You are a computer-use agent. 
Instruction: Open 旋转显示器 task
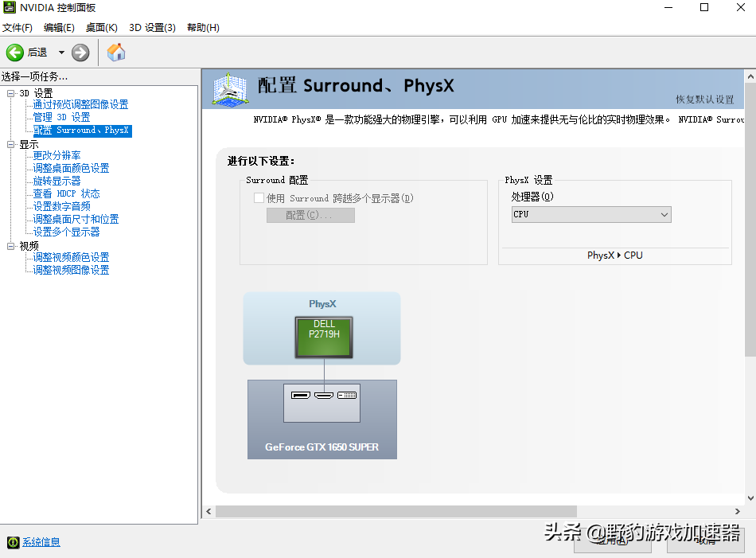coord(57,181)
